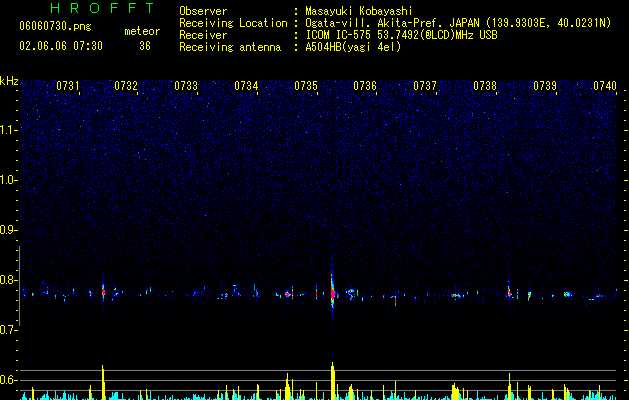Click the 0.9 frequency axis label
Viewport: 629px width, 400px height.
pyautogui.click(x=9, y=230)
